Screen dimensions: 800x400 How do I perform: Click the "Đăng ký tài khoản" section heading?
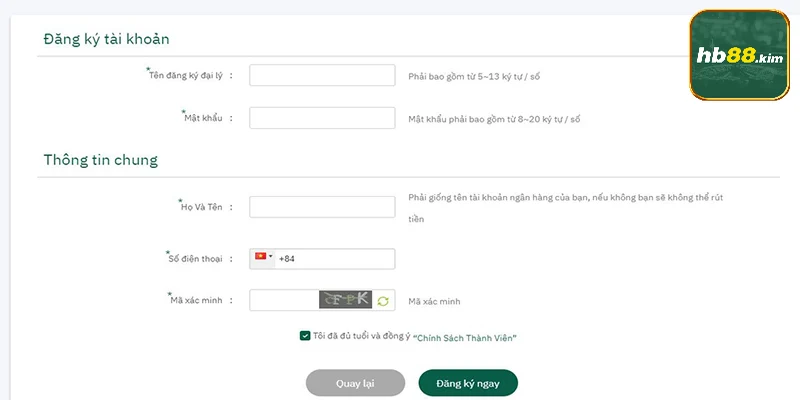coord(107,39)
